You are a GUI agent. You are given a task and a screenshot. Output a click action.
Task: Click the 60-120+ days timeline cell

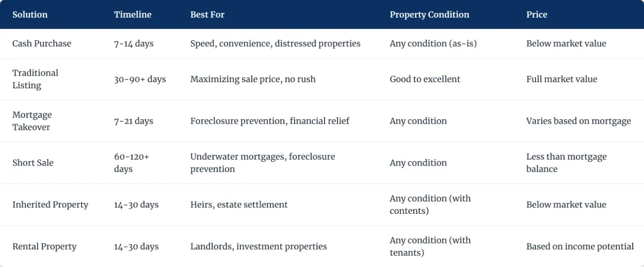point(131,163)
